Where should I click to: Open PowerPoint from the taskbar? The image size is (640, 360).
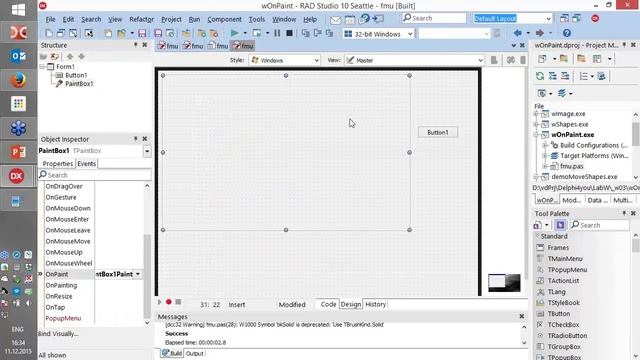[x=18, y=152]
